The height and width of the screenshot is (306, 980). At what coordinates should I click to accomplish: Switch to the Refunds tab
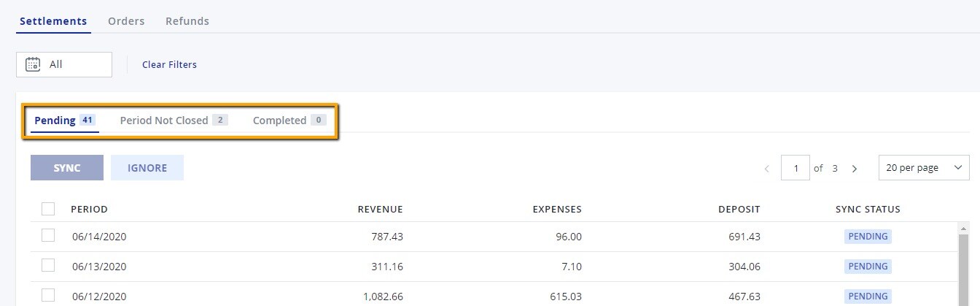coord(187,21)
